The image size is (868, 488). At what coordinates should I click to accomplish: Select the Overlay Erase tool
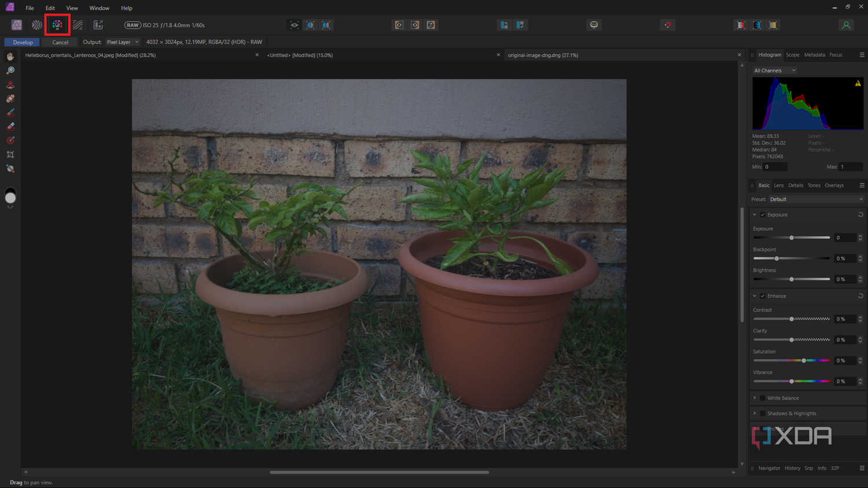pos(10,126)
